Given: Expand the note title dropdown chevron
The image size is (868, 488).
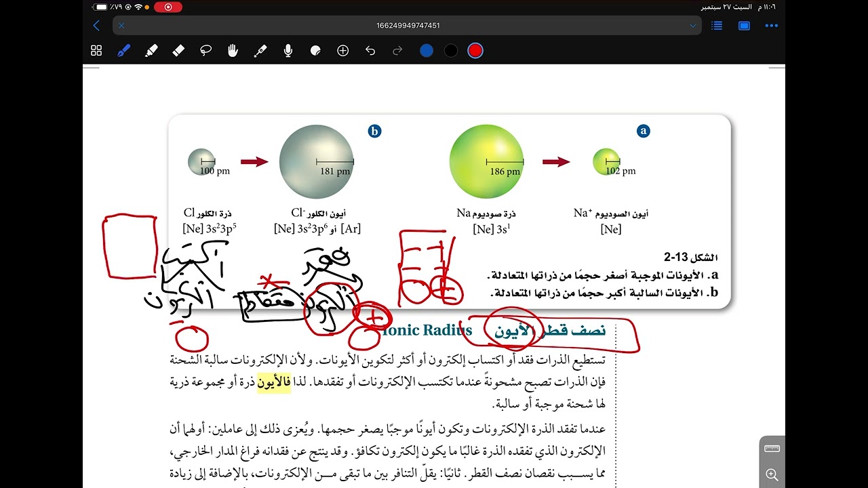Looking at the screenshot, I should 692,26.
